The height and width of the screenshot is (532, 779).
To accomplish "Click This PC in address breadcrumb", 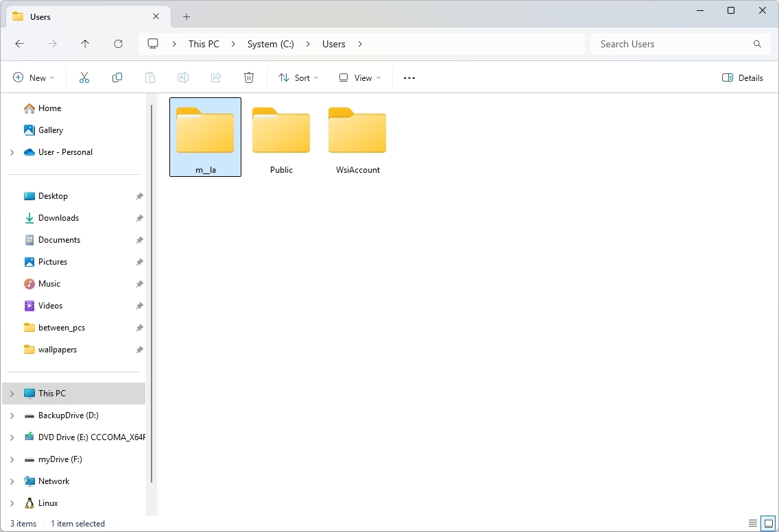I will [204, 44].
